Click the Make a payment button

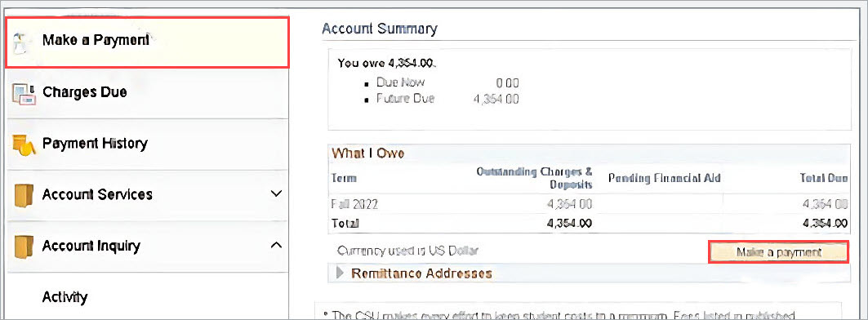point(778,252)
